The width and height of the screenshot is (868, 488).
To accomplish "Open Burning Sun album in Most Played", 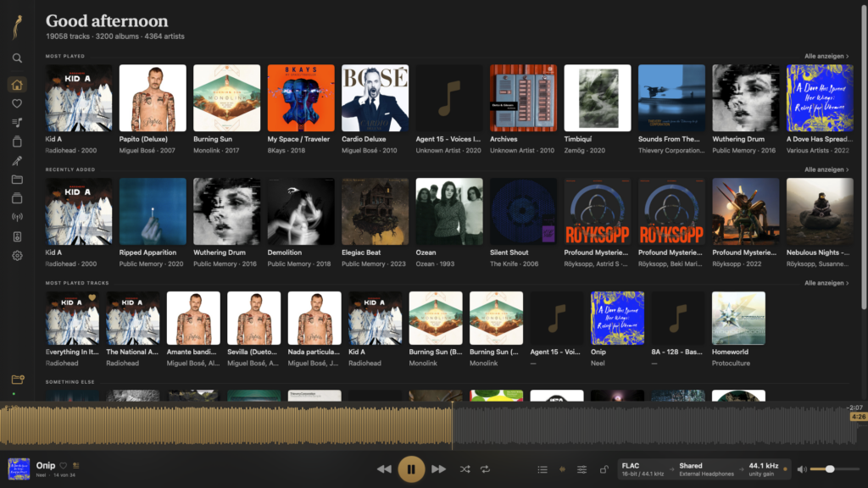I will (x=227, y=98).
